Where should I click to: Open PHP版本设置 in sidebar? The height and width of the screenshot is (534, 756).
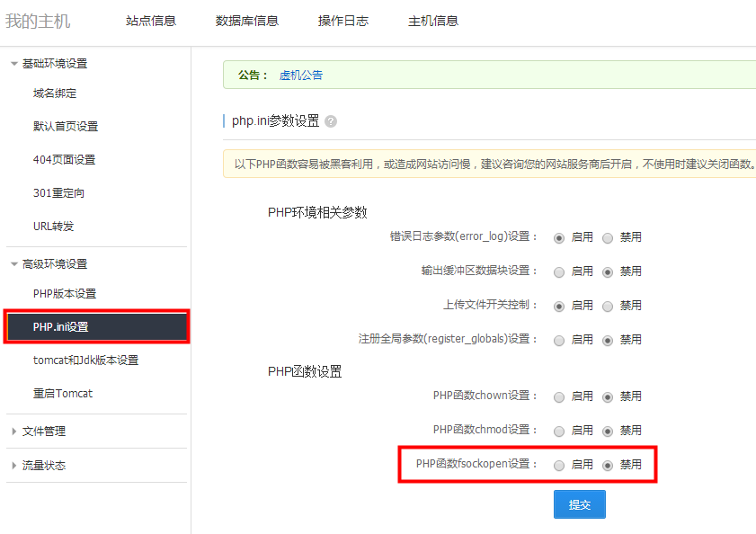[65, 294]
